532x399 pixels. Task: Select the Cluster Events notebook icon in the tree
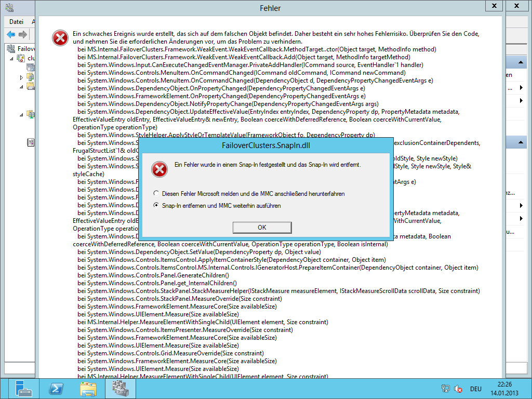[31, 142]
